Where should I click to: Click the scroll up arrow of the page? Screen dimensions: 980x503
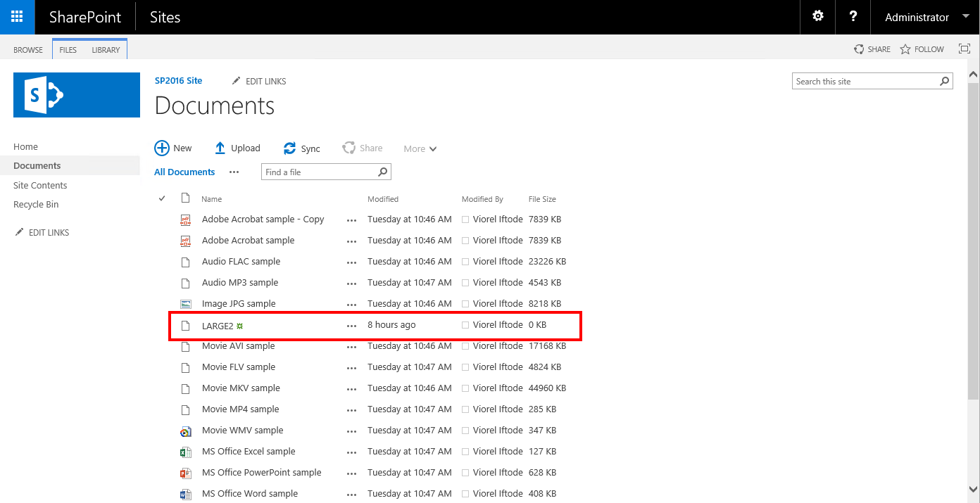tap(973, 75)
